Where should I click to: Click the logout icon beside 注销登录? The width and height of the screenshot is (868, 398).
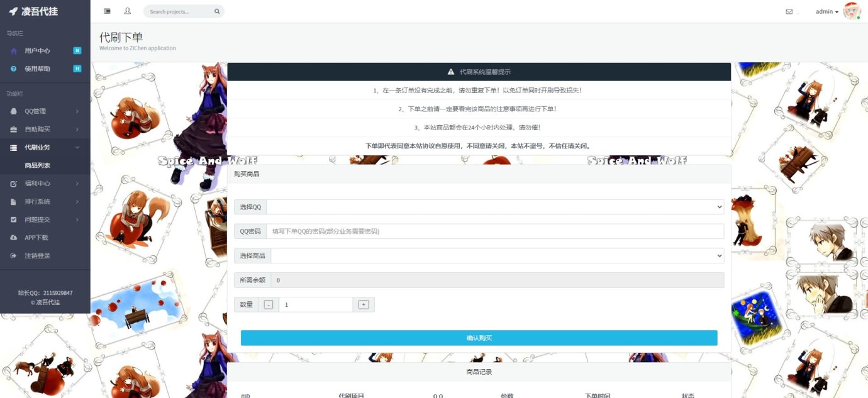[x=14, y=256]
